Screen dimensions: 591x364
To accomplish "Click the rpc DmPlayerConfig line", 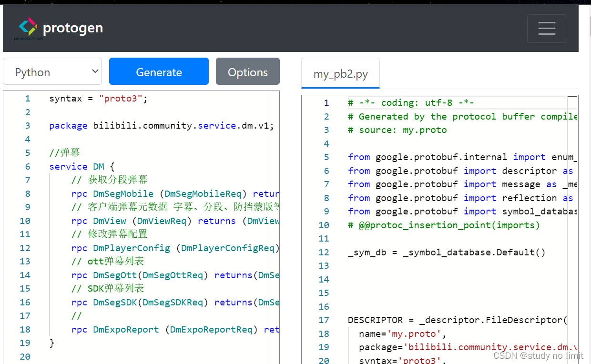I will click(x=175, y=248).
